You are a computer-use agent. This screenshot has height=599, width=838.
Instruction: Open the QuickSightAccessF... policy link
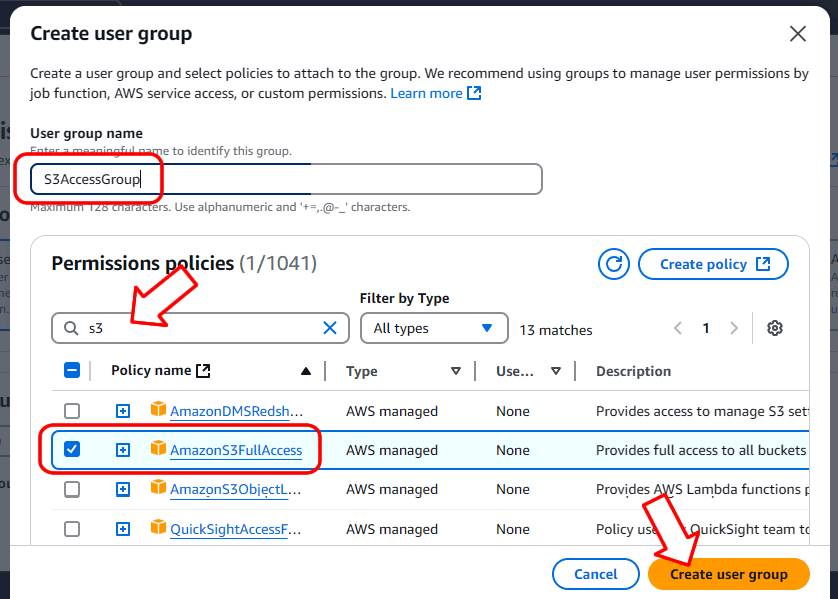tap(235, 530)
